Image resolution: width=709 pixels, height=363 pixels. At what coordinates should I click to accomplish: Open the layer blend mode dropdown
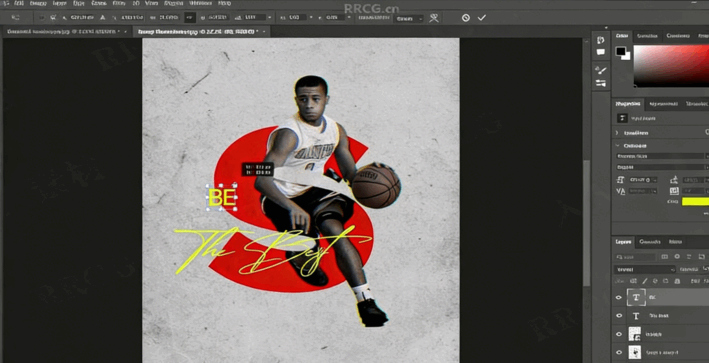point(645,269)
